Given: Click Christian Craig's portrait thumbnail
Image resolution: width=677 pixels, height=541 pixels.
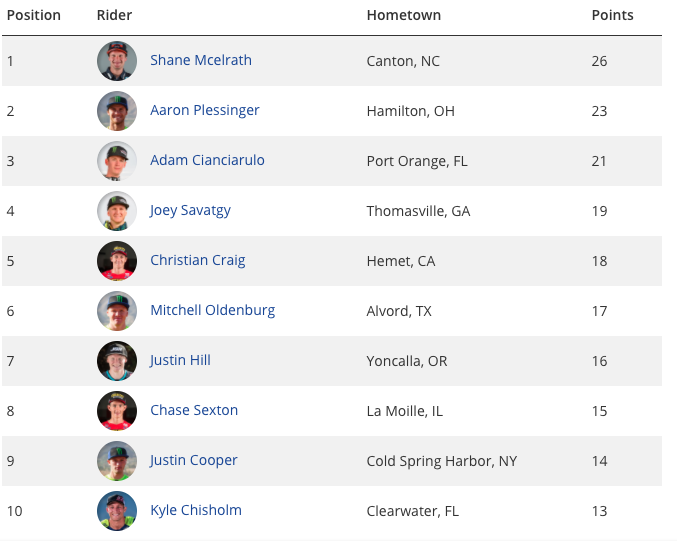Looking at the screenshot, I should [x=117, y=261].
